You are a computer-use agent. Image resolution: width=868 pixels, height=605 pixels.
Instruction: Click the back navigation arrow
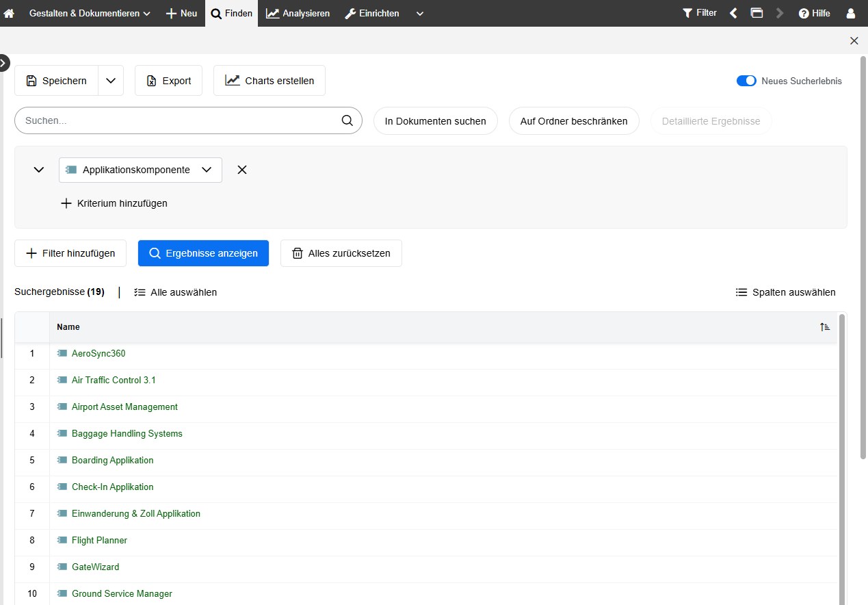733,12
